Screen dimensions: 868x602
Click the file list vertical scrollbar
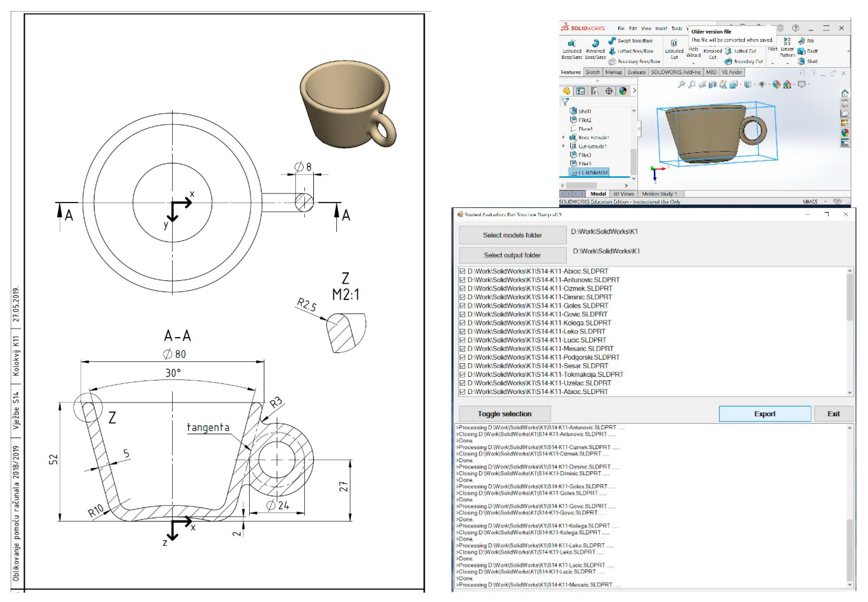point(850,332)
